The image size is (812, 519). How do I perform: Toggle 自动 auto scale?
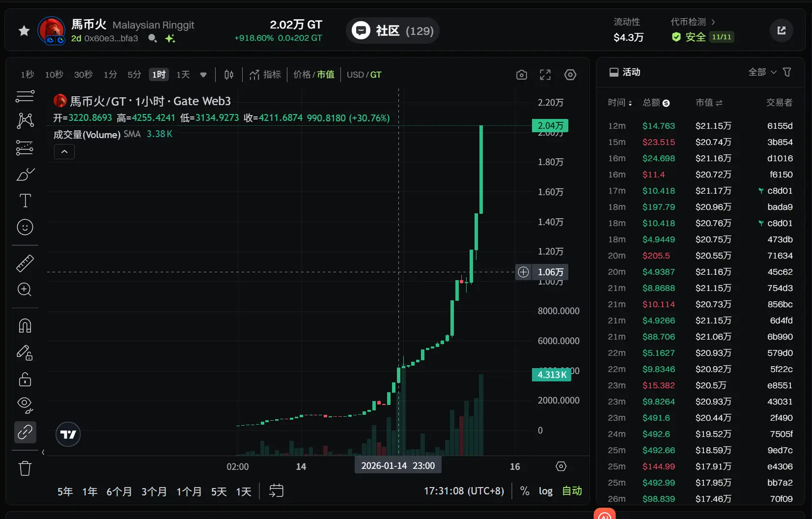pyautogui.click(x=572, y=491)
